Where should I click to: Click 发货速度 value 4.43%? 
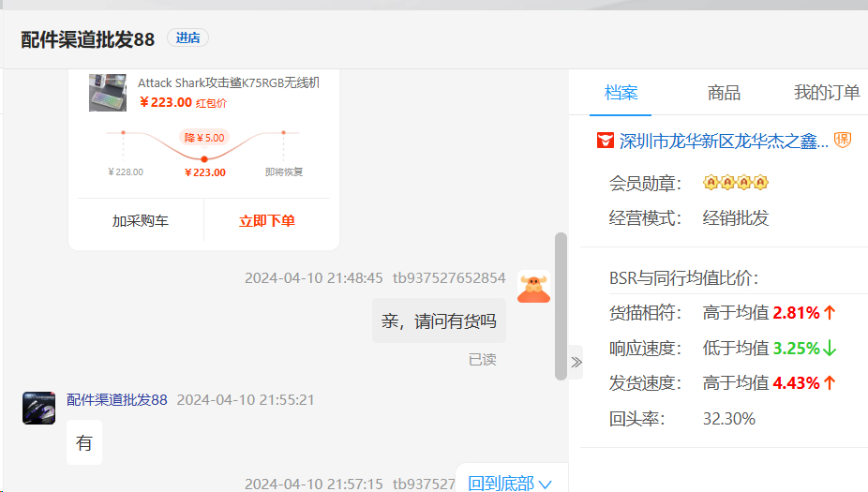796,383
